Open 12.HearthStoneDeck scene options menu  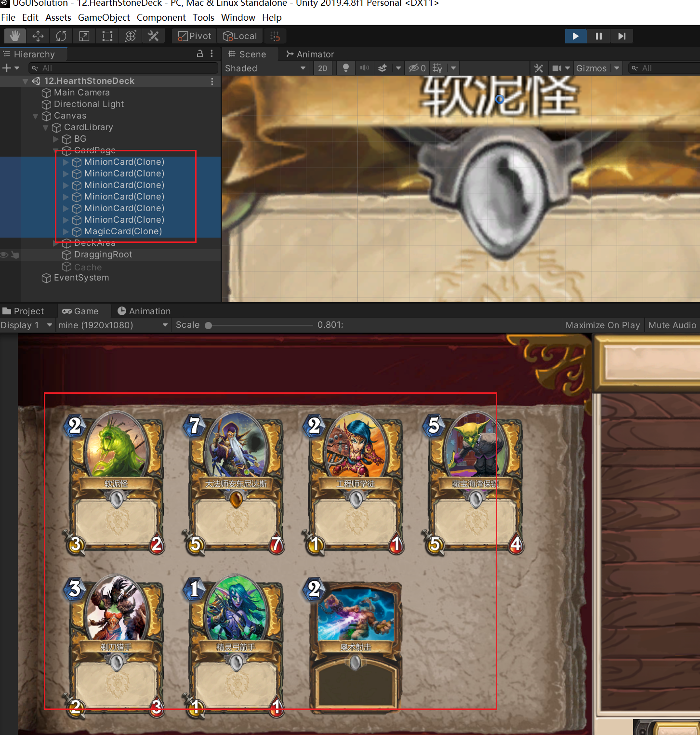(212, 81)
